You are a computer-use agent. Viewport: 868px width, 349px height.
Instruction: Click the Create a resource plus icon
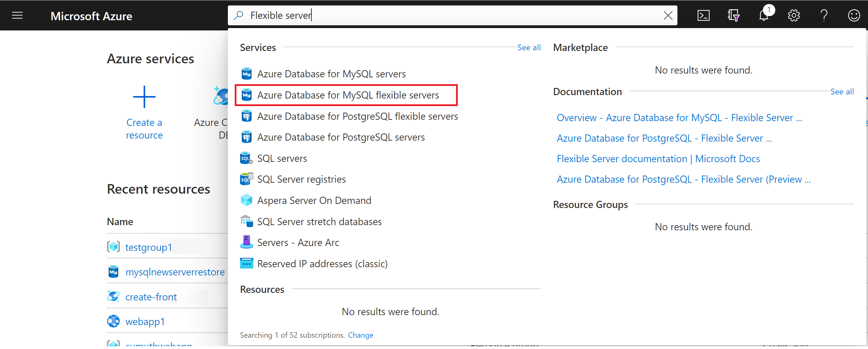click(x=144, y=97)
